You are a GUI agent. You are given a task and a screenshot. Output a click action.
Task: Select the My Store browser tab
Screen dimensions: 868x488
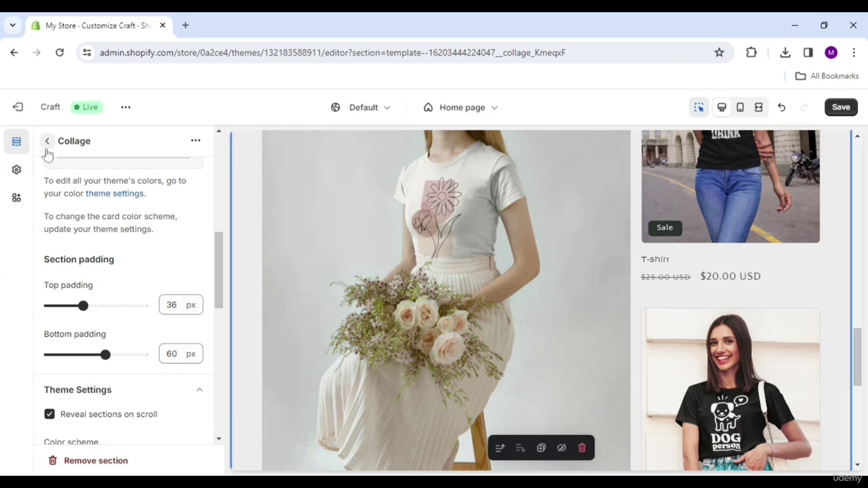[98, 26]
